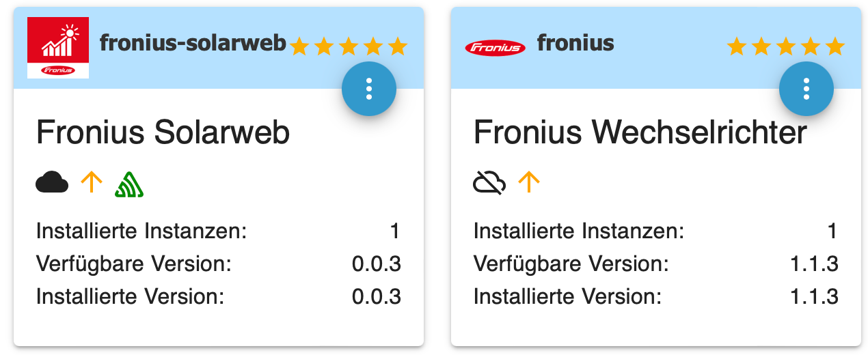The width and height of the screenshot is (868, 355).
Task: Click Installierte Instanzen label on Solarweb card
Action: click(x=141, y=231)
